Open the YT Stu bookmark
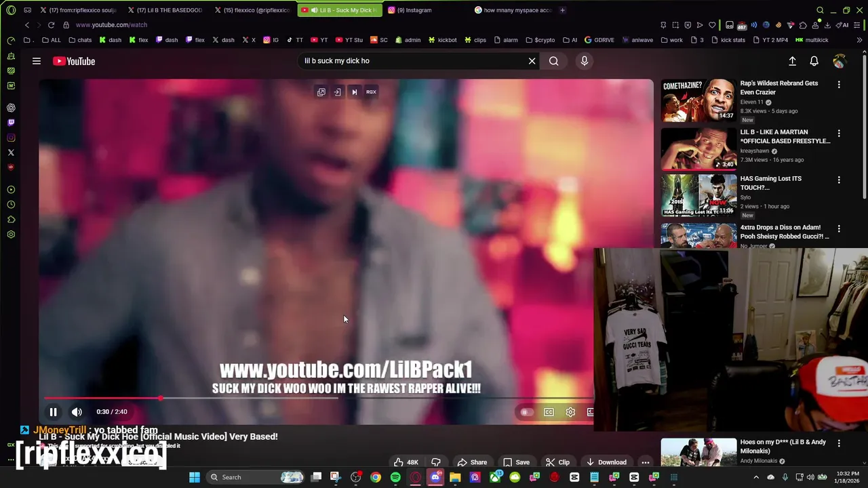This screenshot has width=868, height=488. click(x=349, y=40)
